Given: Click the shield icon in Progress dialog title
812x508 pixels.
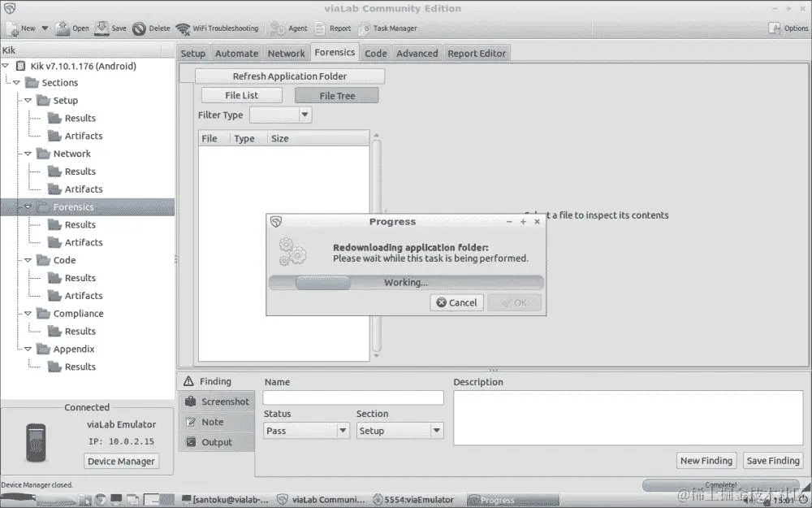Looking at the screenshot, I should tap(276, 222).
